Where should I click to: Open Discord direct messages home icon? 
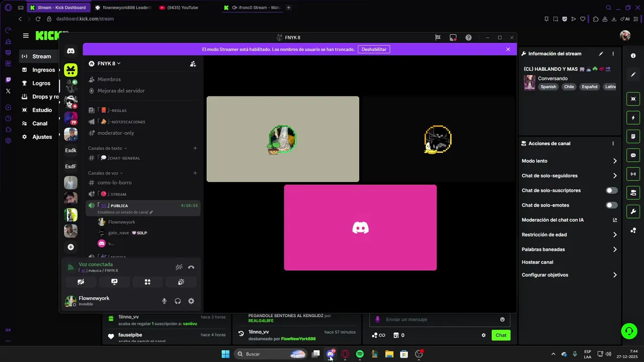(x=71, y=51)
